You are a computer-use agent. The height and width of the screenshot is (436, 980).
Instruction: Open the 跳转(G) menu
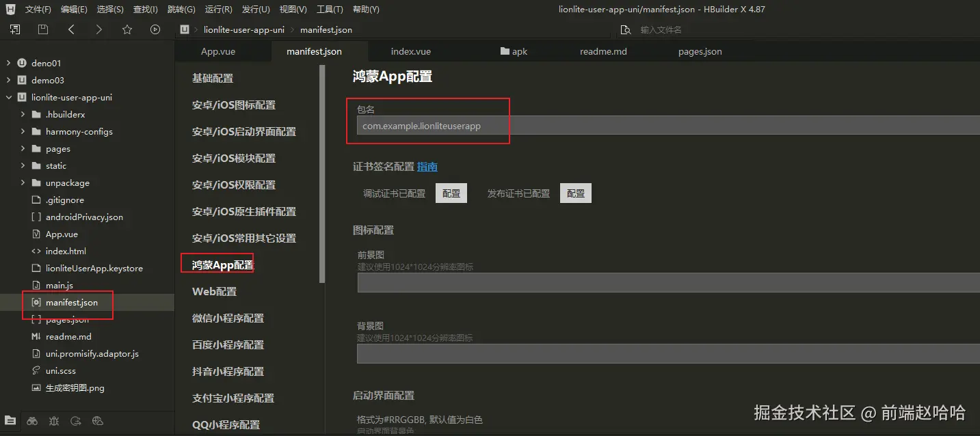tap(181, 10)
